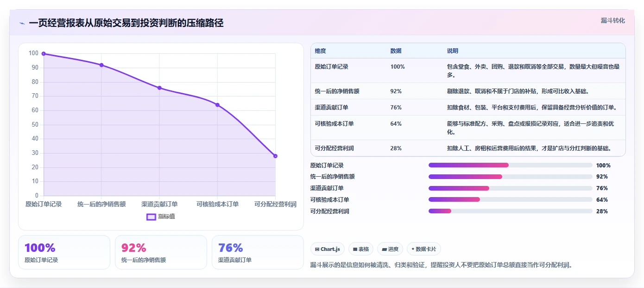Click the 进度 tag chip
The height and width of the screenshot is (288, 644).
(x=390, y=249)
